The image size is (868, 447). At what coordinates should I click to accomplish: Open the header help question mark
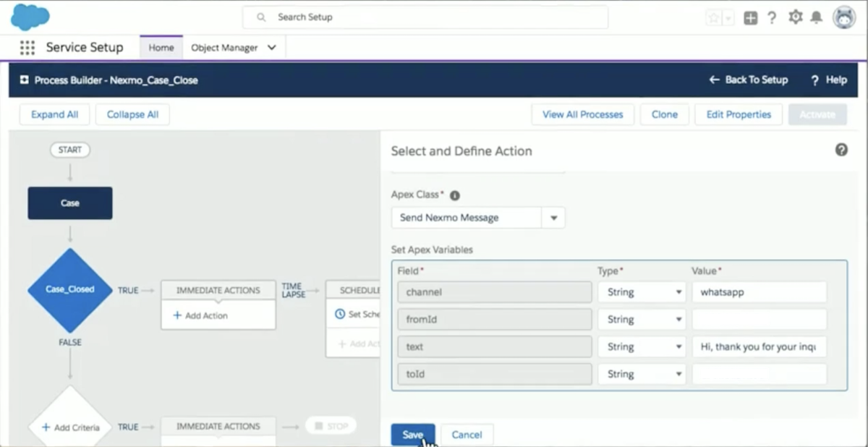point(772,18)
